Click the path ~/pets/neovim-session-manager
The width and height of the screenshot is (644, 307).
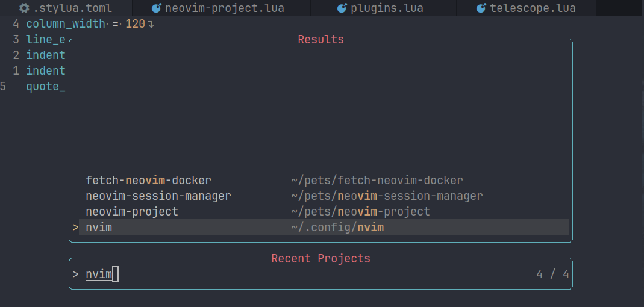(x=387, y=196)
